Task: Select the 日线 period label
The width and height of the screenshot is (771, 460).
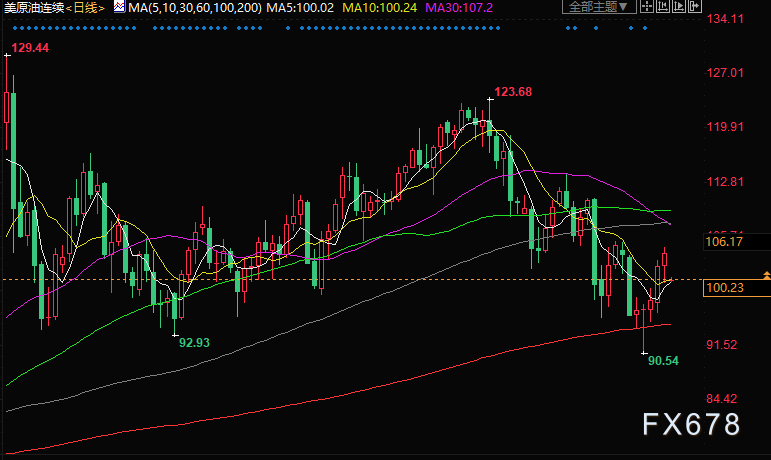Action: tap(85, 8)
